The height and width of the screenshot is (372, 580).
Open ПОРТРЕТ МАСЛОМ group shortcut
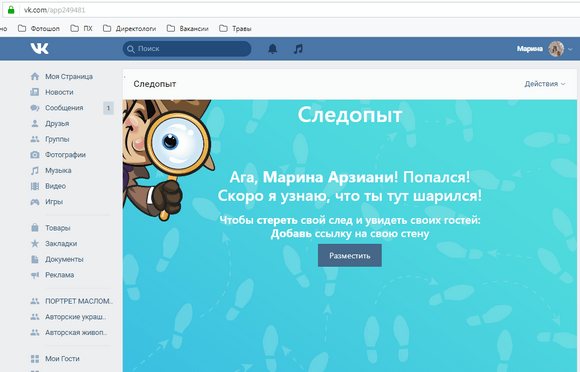click(x=79, y=301)
